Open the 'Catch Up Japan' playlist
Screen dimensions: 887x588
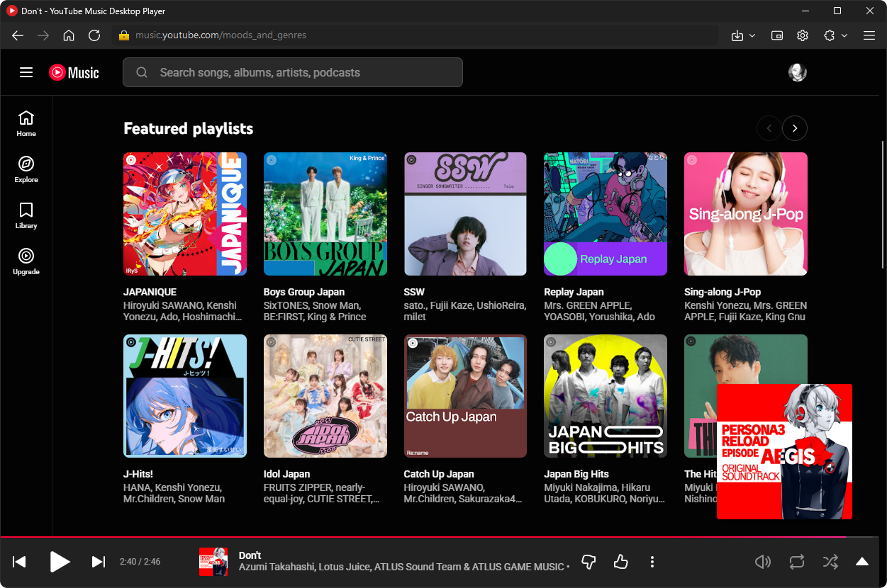[465, 396]
